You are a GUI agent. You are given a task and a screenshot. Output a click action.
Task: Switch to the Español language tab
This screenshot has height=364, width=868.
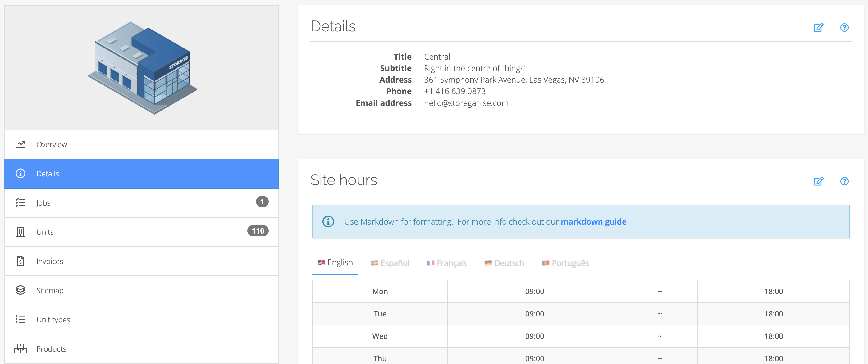390,263
